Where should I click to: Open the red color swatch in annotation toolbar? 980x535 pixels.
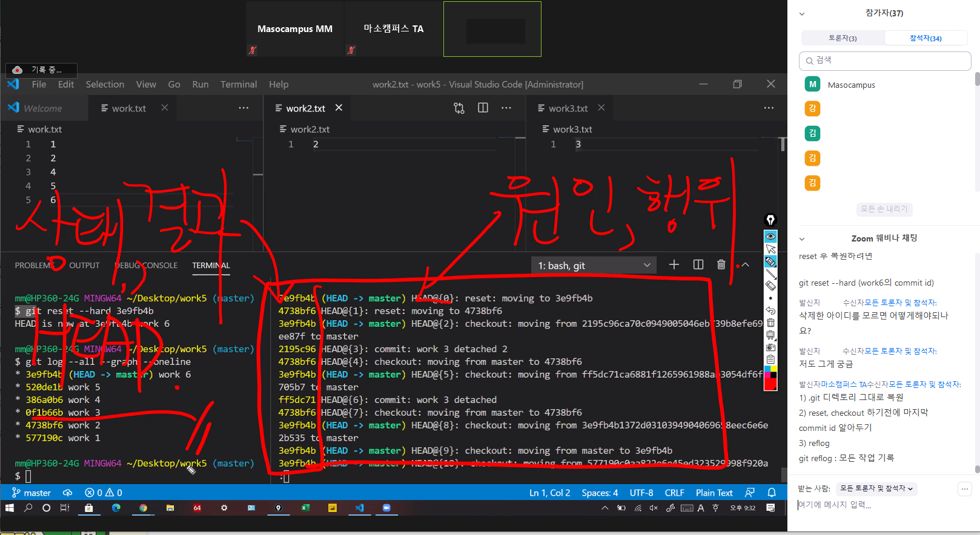[x=770, y=384]
